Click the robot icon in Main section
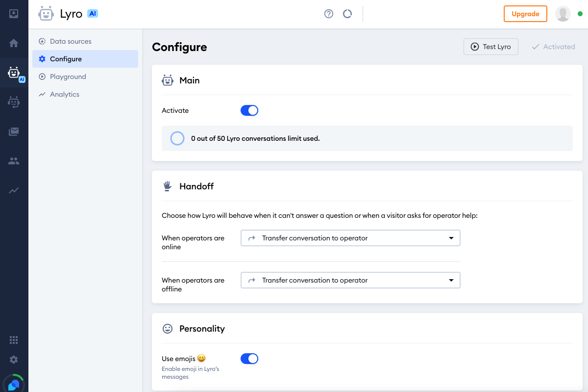Viewport: 588px width, 392px height. (x=168, y=80)
